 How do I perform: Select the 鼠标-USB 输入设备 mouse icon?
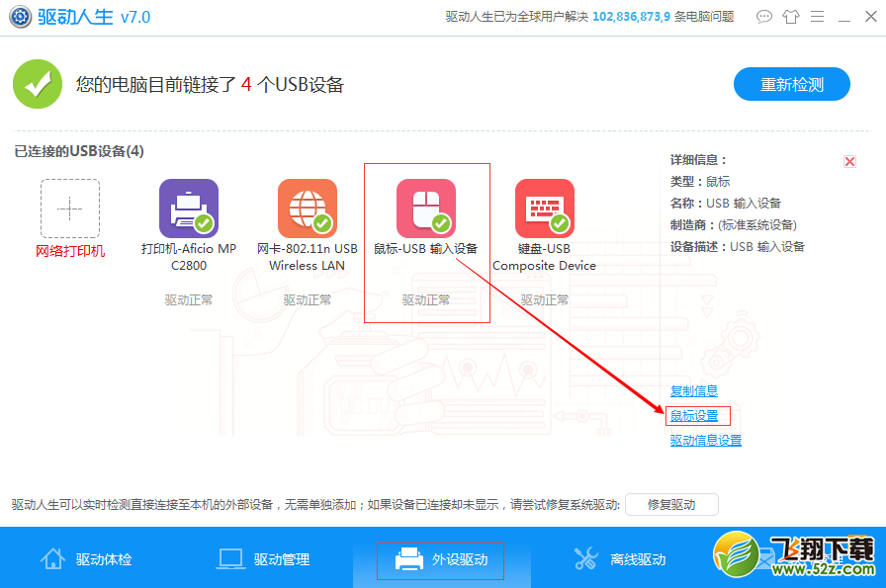coord(426,209)
